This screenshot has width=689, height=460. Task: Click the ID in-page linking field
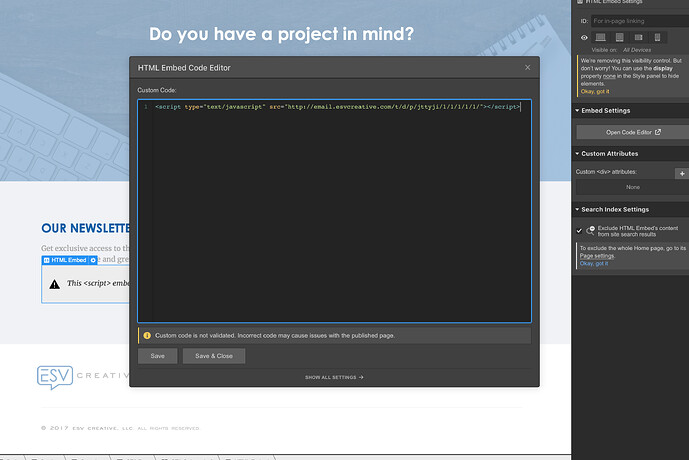[x=640, y=21]
